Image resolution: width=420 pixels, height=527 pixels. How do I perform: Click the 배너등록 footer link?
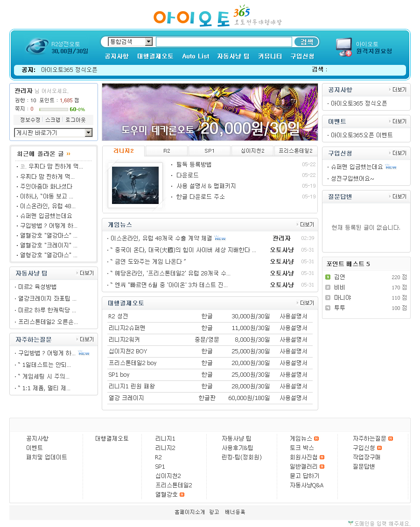235,512
